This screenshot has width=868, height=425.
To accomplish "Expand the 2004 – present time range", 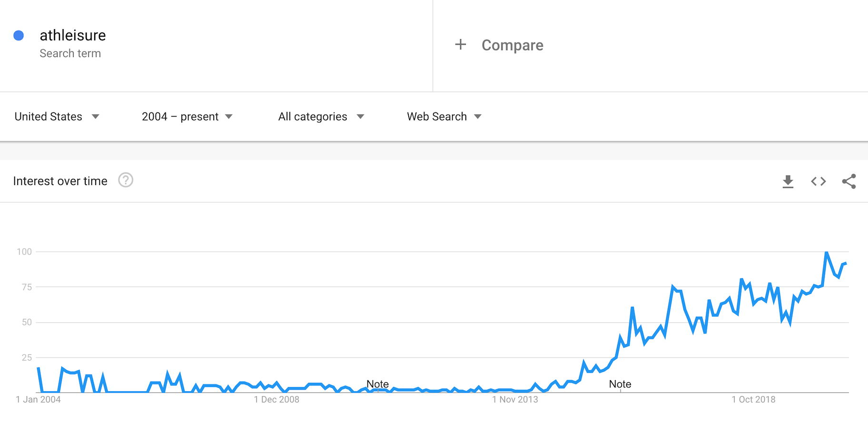I will click(187, 117).
